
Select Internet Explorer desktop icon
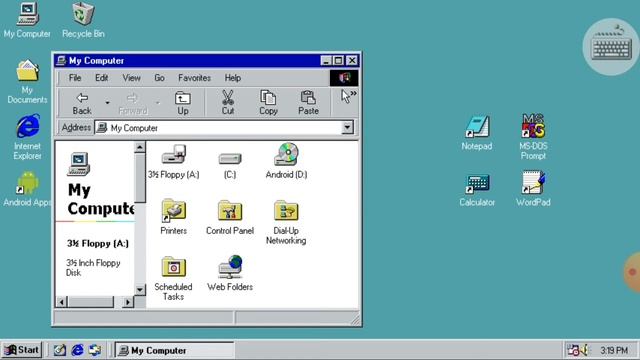(x=27, y=138)
